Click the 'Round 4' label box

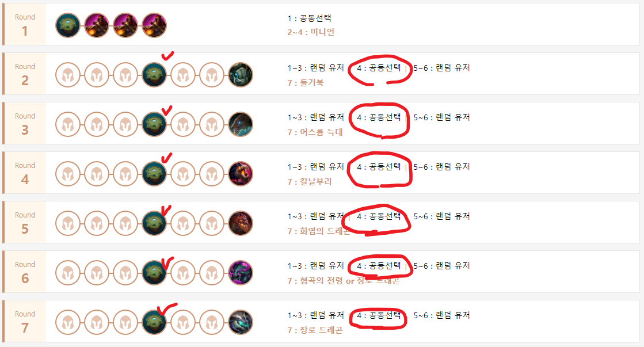(x=25, y=173)
